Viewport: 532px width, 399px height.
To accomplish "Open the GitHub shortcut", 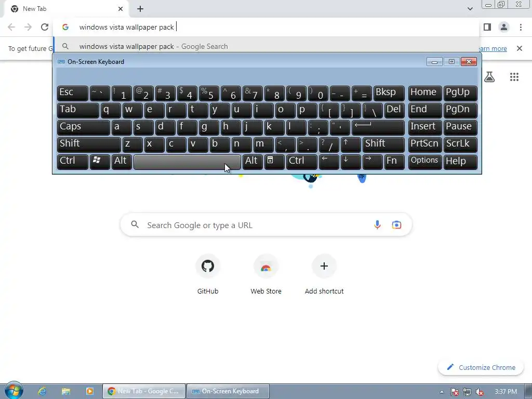I will coord(208,275).
